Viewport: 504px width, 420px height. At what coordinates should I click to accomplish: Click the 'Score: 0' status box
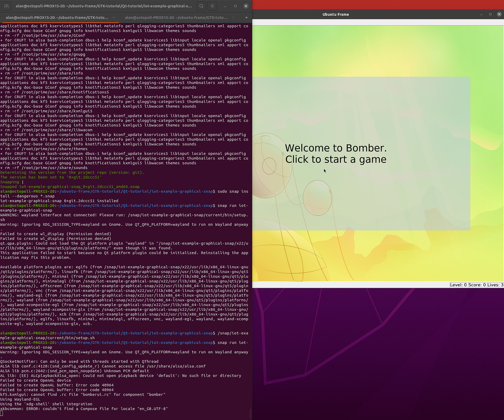[x=477, y=285]
